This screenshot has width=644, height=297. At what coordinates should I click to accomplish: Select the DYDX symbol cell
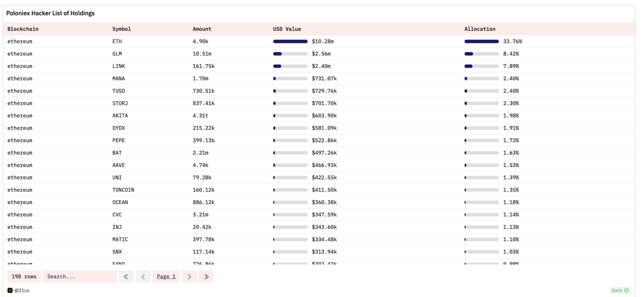(118, 128)
